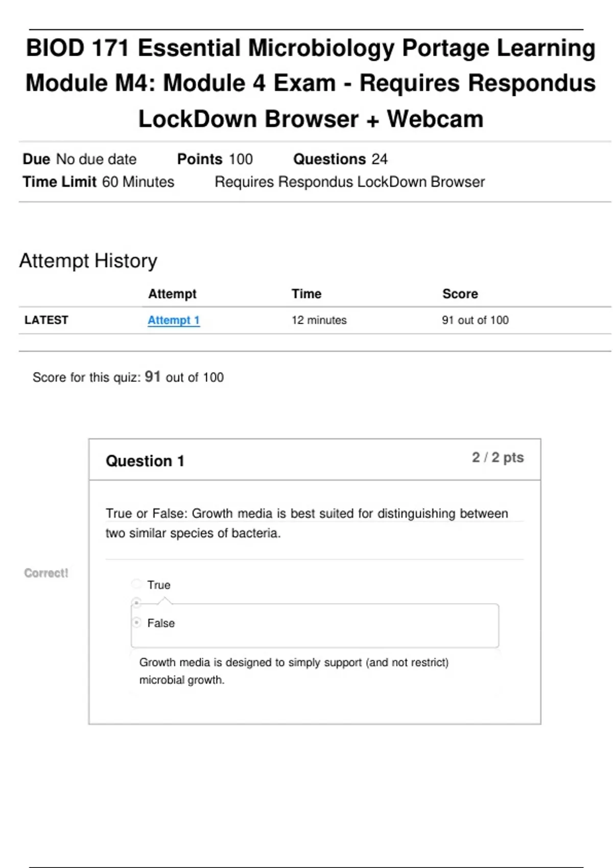This screenshot has height=868, width=613.
Task: Click the LATEST row label
Action: pyautogui.click(x=46, y=320)
